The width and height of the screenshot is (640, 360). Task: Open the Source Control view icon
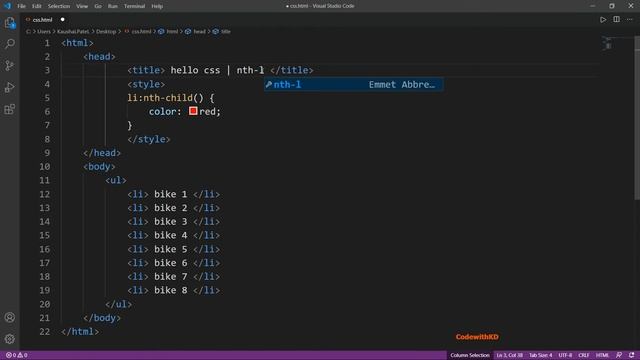coord(10,65)
